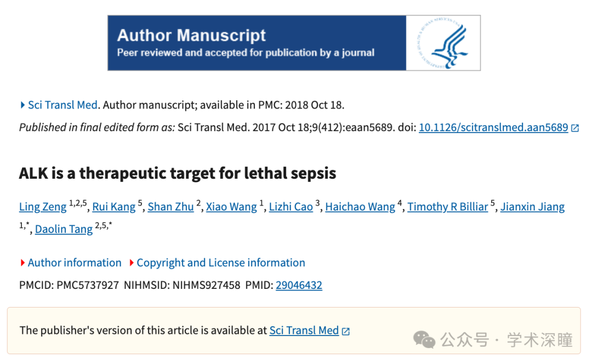The image size is (592, 364).
Task: Expand the Sci Transl Med journal triangle
Action: [x=22, y=105]
